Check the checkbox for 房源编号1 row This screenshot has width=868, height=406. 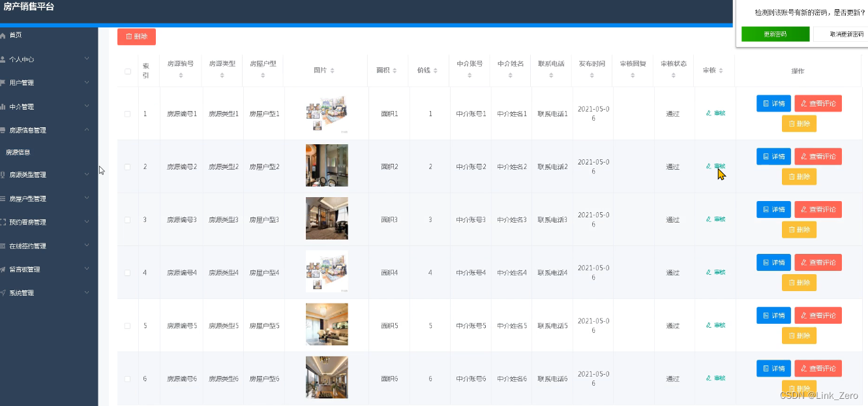pyautogui.click(x=128, y=113)
